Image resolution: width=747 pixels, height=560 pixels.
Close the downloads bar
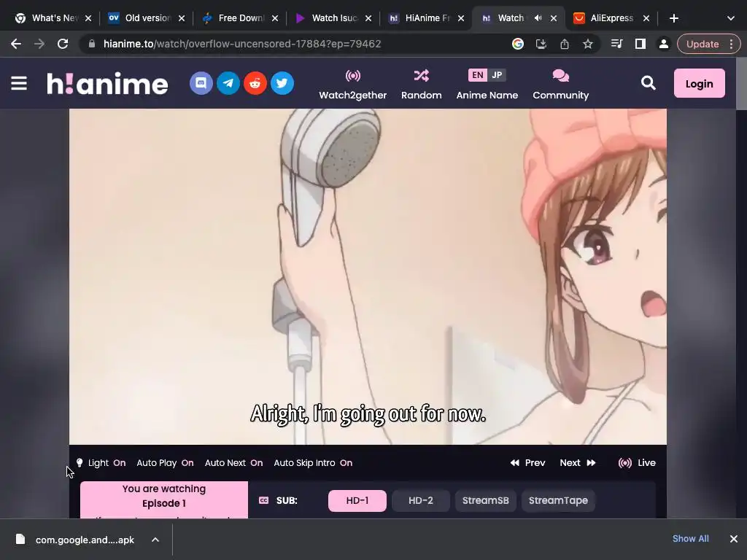[x=734, y=539]
